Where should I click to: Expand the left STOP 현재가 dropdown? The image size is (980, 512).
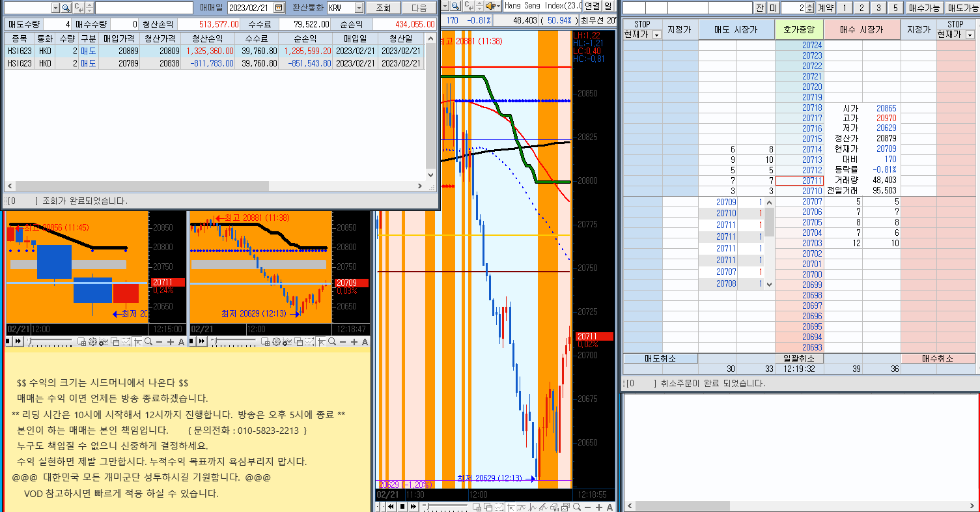coord(656,35)
